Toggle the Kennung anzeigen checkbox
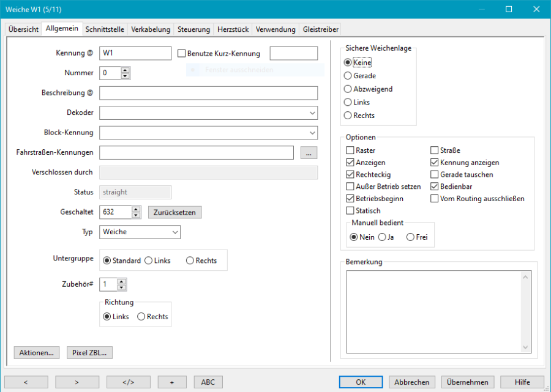This screenshot has width=551, height=392. [435, 163]
